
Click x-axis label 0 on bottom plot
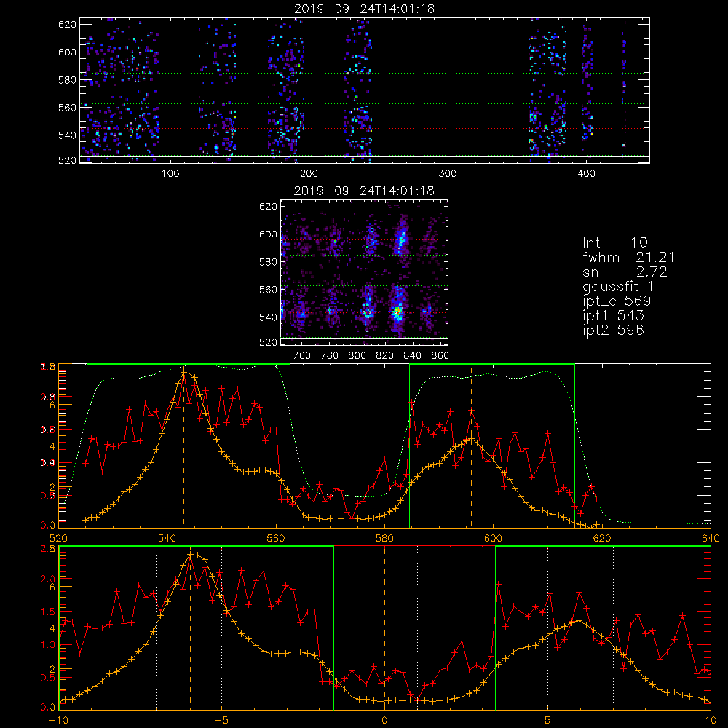(384, 721)
